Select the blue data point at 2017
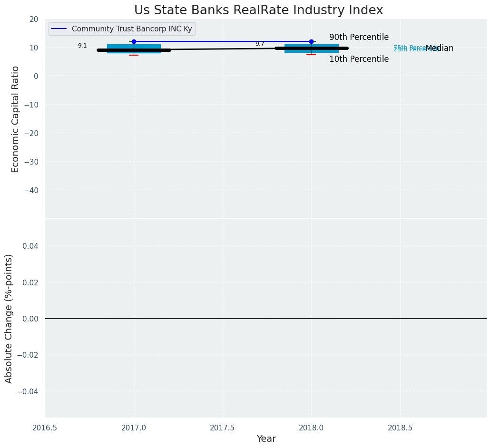 click(x=134, y=41)
